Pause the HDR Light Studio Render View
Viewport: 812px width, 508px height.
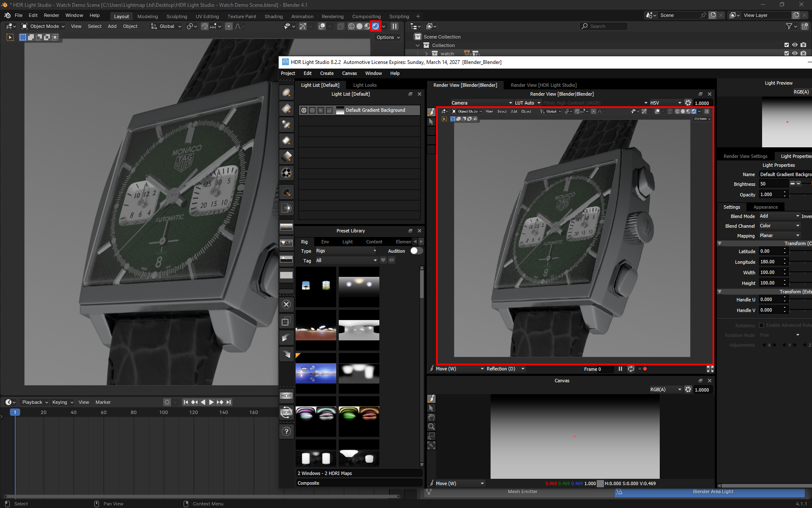tap(620, 369)
